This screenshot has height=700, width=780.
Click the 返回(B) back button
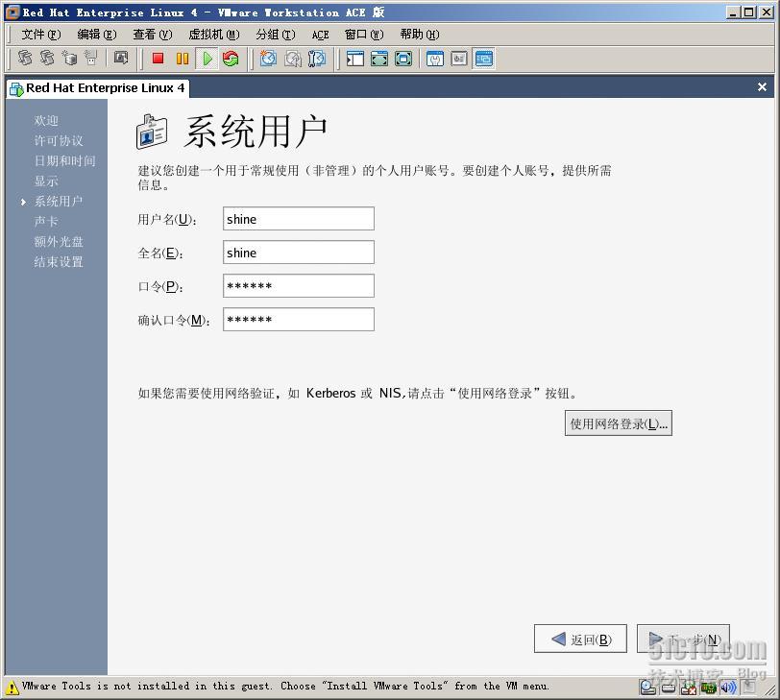pyautogui.click(x=580, y=639)
